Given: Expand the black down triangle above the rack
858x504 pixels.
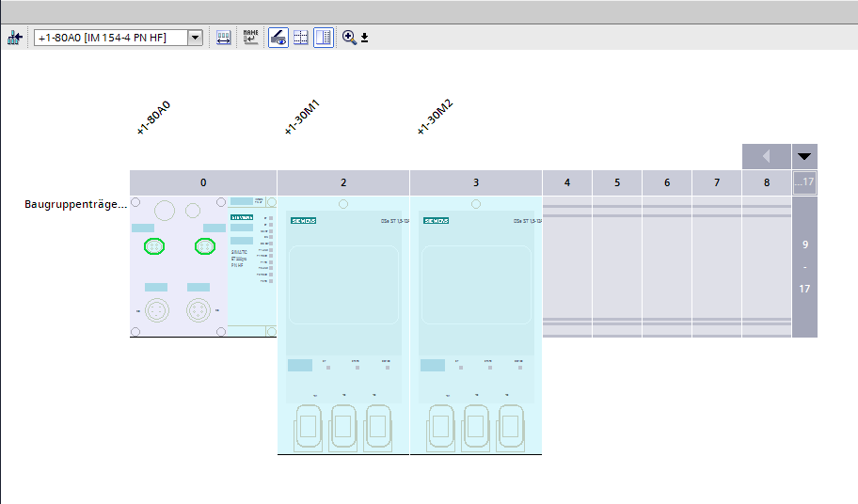Looking at the screenshot, I should pos(804,156).
